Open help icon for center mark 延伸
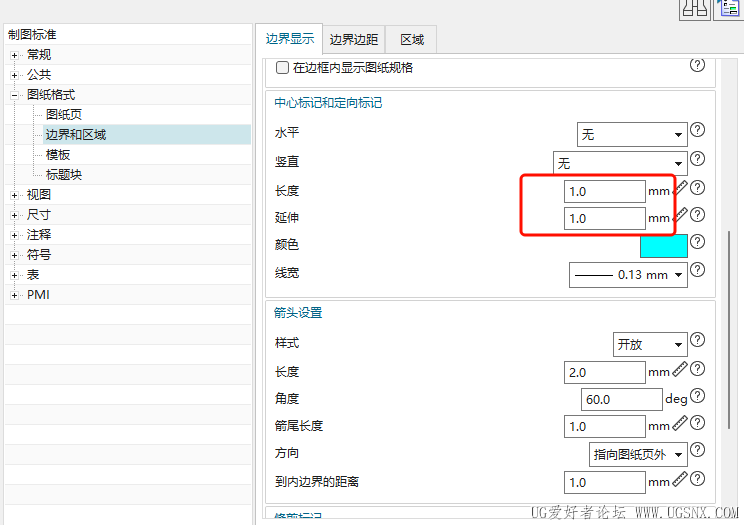The height and width of the screenshot is (525, 744). [697, 215]
